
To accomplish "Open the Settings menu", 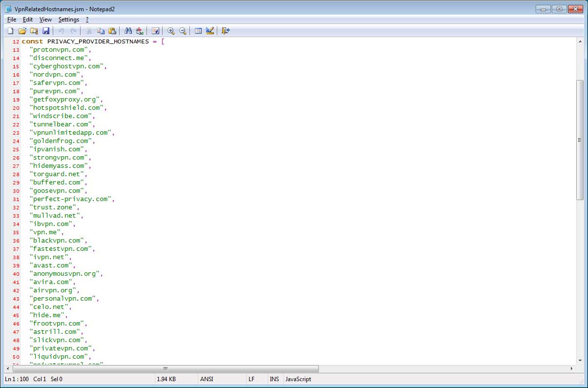I will pos(69,20).
